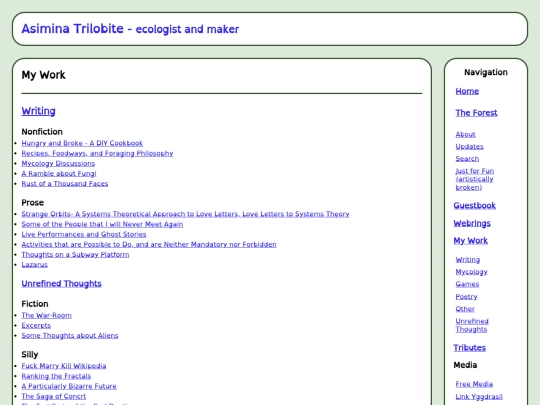Open Live Performances and Ghost Stories
Viewport: 540px width, 405px height.
pos(84,234)
